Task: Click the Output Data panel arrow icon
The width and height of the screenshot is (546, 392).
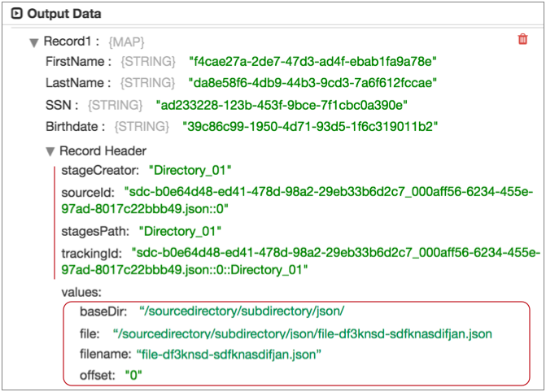Action: [15, 15]
